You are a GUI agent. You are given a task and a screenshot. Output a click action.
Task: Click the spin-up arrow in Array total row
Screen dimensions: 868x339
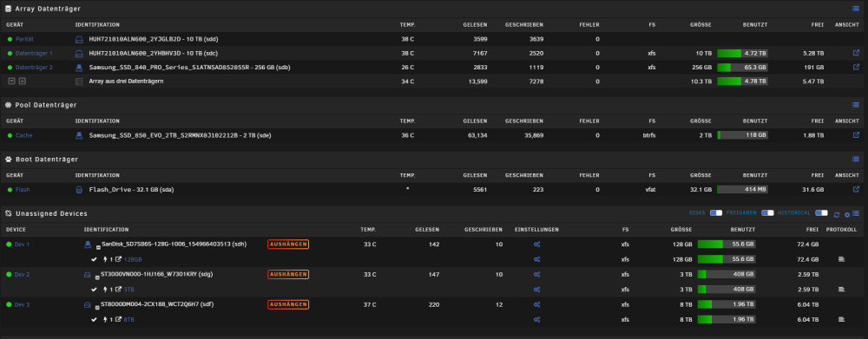click(x=23, y=81)
